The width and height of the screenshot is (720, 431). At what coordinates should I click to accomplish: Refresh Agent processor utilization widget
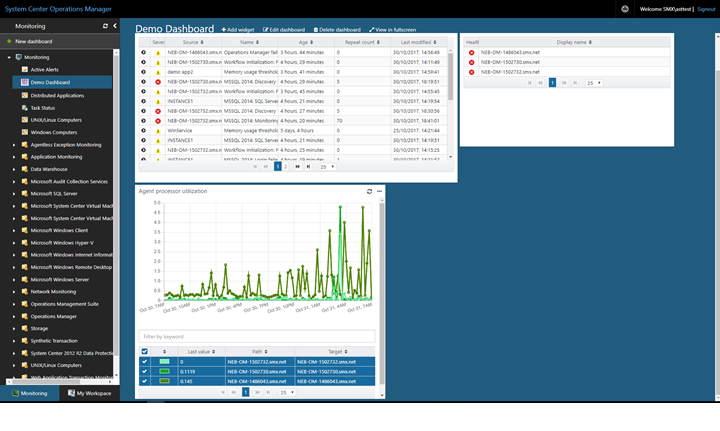pos(369,191)
